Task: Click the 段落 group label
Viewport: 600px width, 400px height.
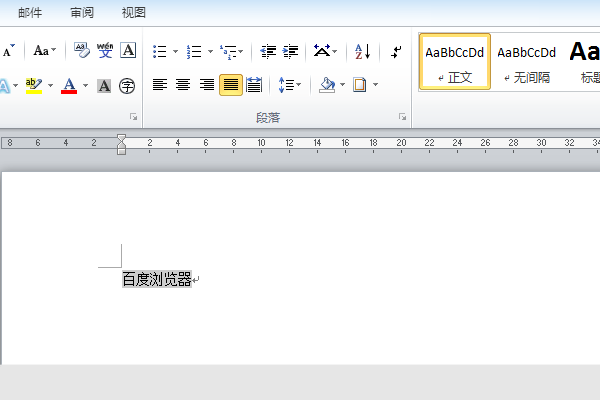Action: tap(268, 118)
